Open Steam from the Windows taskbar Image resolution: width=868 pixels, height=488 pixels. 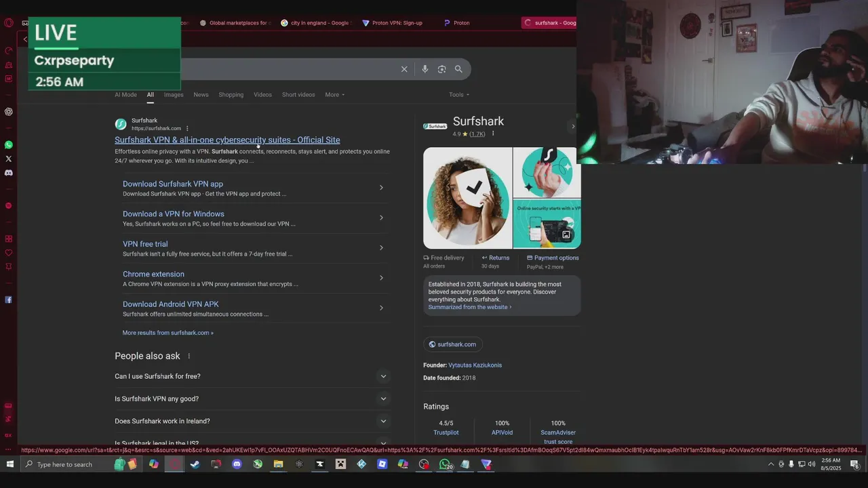pos(195,464)
